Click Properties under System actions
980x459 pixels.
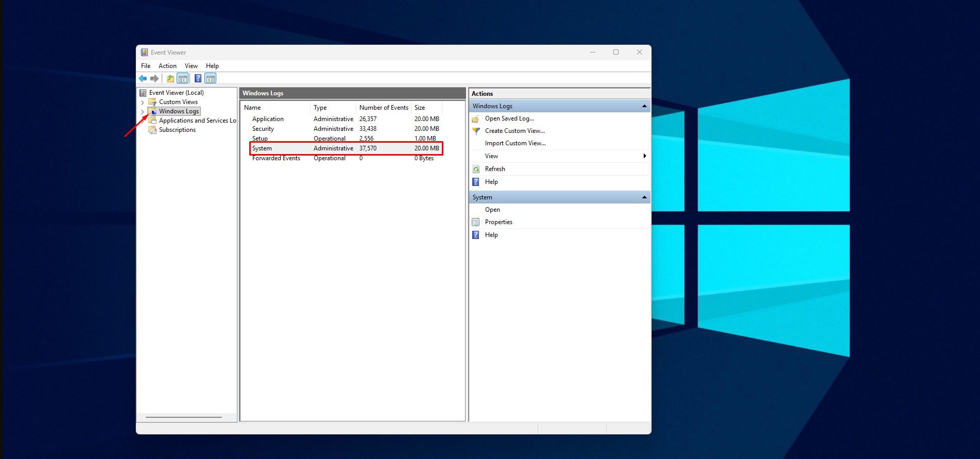(x=498, y=222)
